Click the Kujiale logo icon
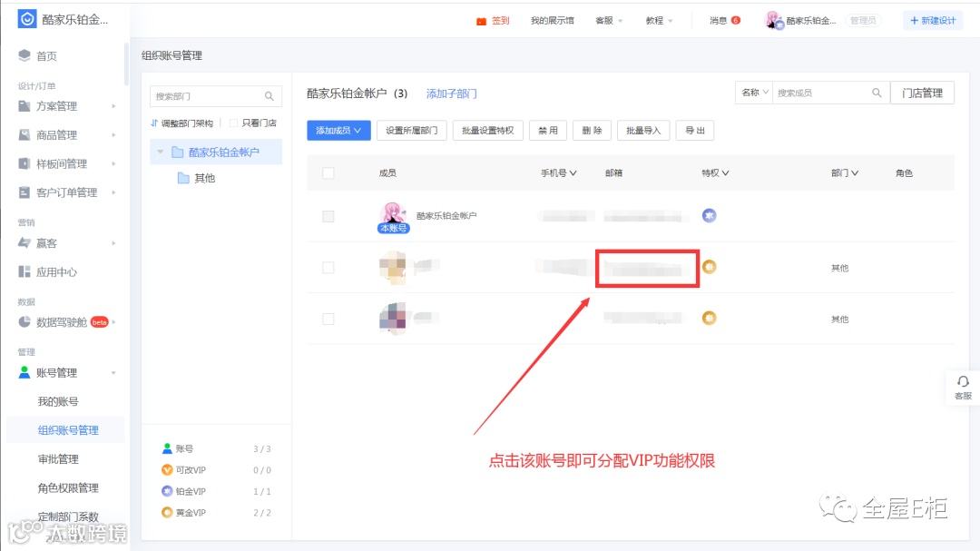 tap(27, 19)
